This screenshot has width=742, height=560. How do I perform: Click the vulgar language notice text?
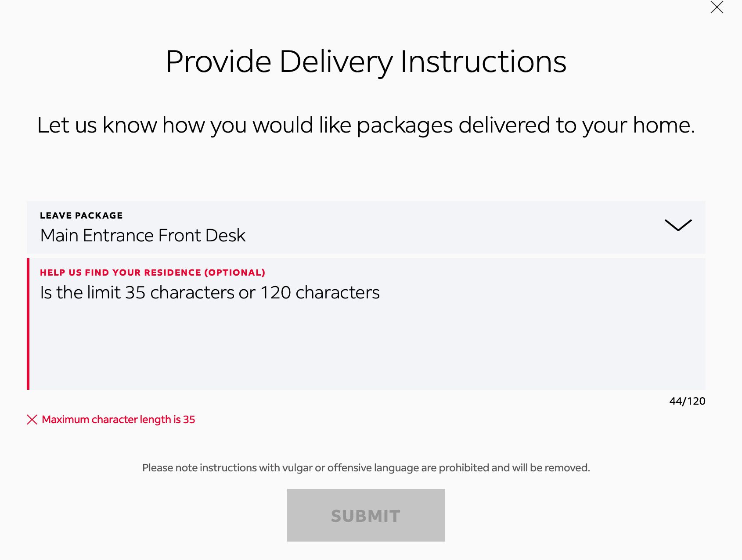pos(366,468)
